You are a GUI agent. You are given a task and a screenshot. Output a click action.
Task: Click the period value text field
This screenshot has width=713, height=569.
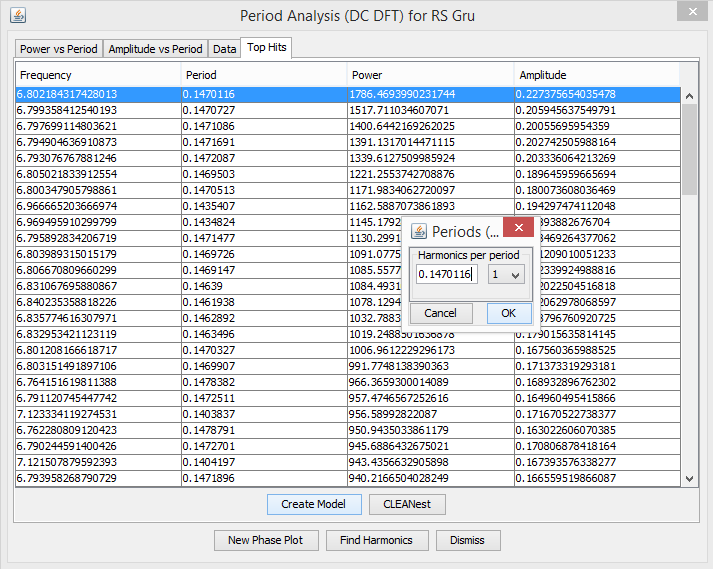[x=447, y=274]
